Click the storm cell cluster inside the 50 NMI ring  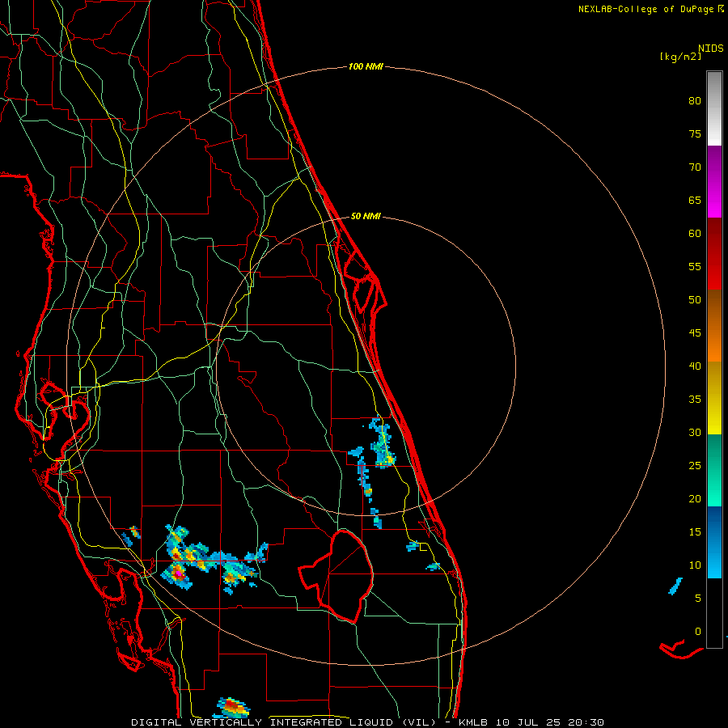point(383,443)
